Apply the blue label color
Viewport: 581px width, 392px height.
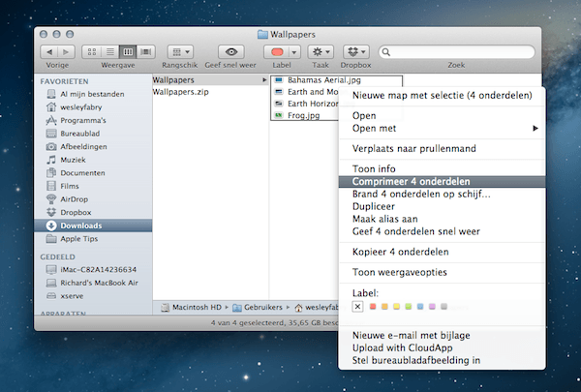click(x=420, y=307)
